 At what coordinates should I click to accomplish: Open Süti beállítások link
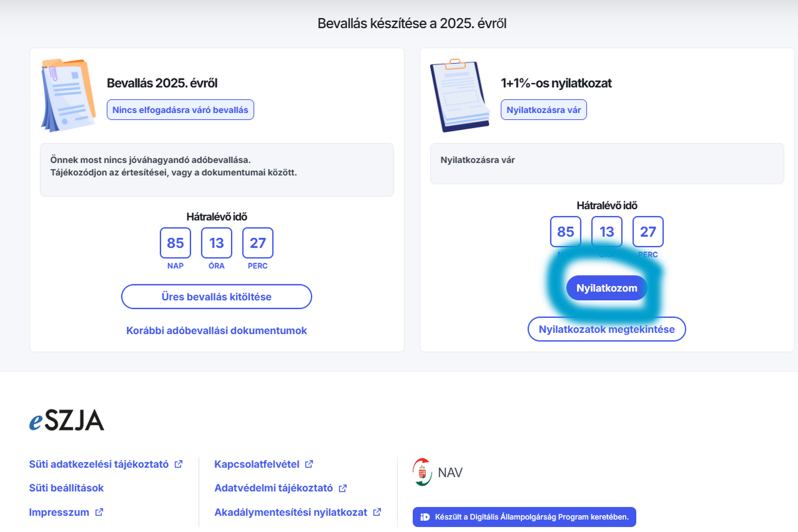point(66,488)
